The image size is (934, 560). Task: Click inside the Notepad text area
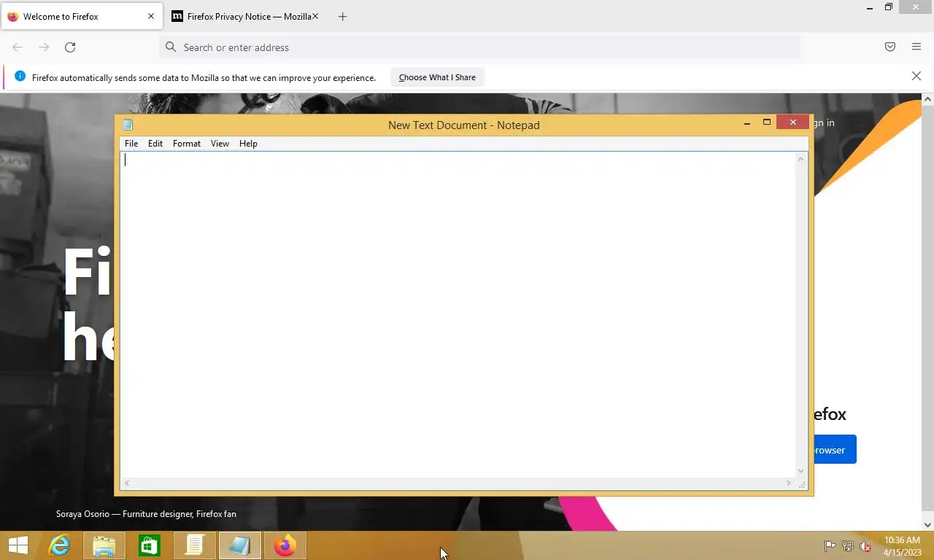[x=458, y=314]
